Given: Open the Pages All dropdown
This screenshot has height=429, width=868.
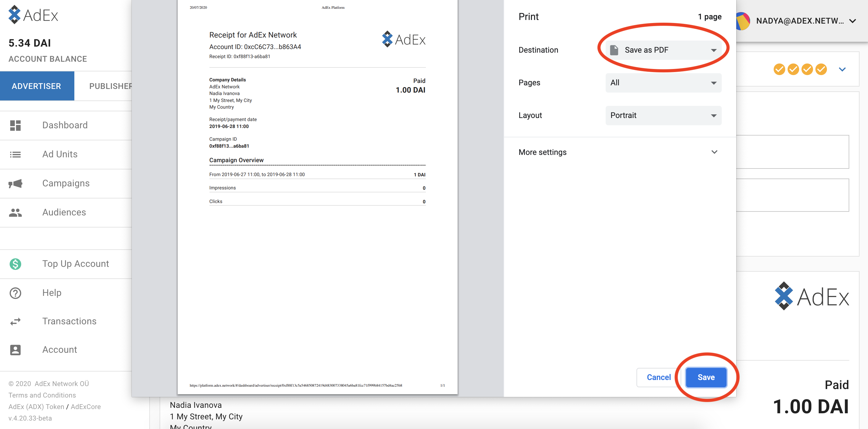Looking at the screenshot, I should point(663,83).
